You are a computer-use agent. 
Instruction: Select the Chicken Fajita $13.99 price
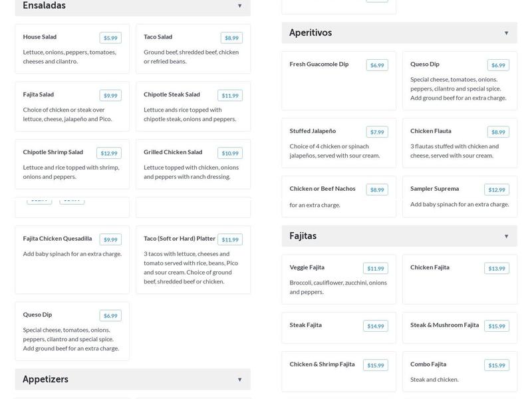click(497, 269)
